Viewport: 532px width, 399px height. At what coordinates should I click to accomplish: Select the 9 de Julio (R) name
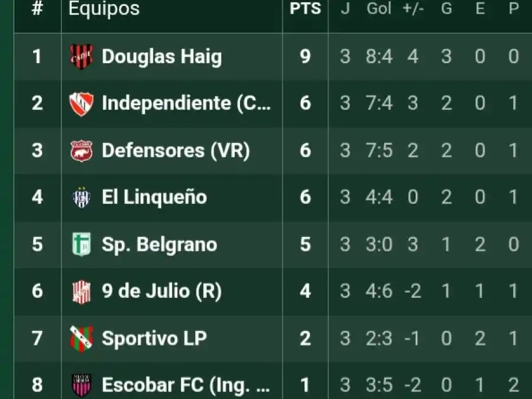[161, 291]
